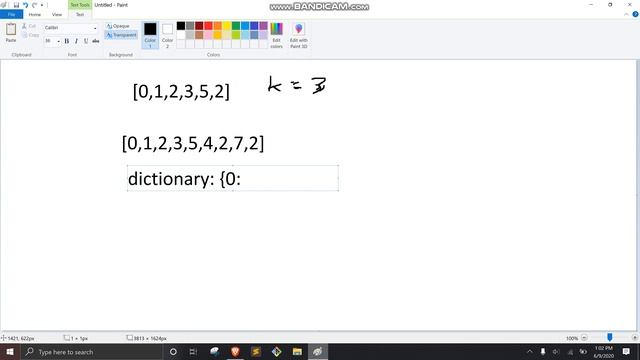Open Paint Help question mark icon
Image resolution: width=640 pixels, height=360 pixels.
click(x=635, y=14)
